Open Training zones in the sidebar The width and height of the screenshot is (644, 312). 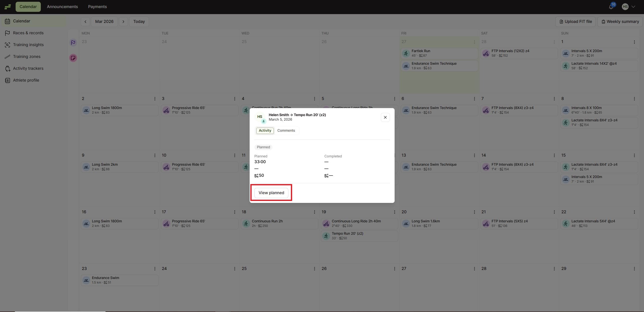[27, 57]
